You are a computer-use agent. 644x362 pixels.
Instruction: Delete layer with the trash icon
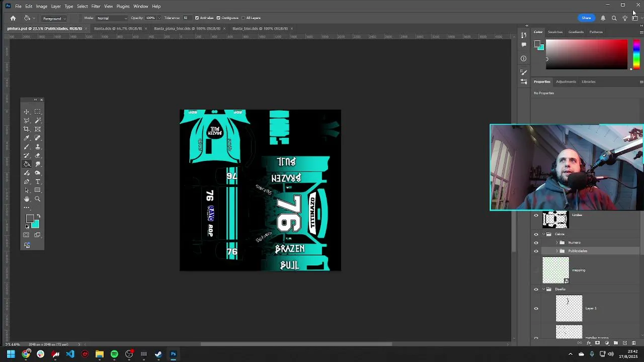tap(633, 343)
